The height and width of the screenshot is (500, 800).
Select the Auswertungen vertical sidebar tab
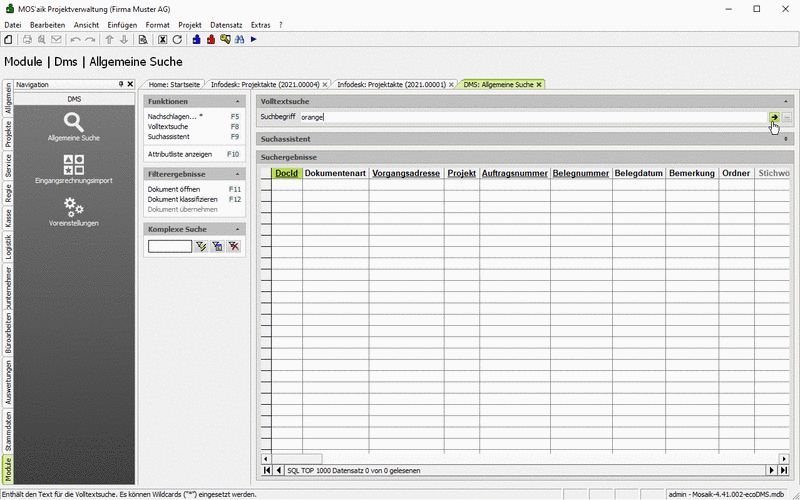(8, 382)
